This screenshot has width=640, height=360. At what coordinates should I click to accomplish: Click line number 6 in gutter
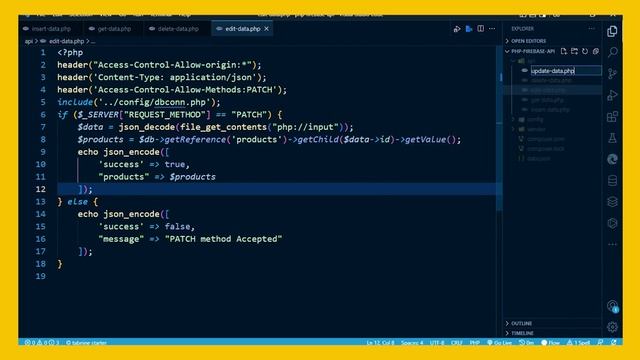click(43, 115)
